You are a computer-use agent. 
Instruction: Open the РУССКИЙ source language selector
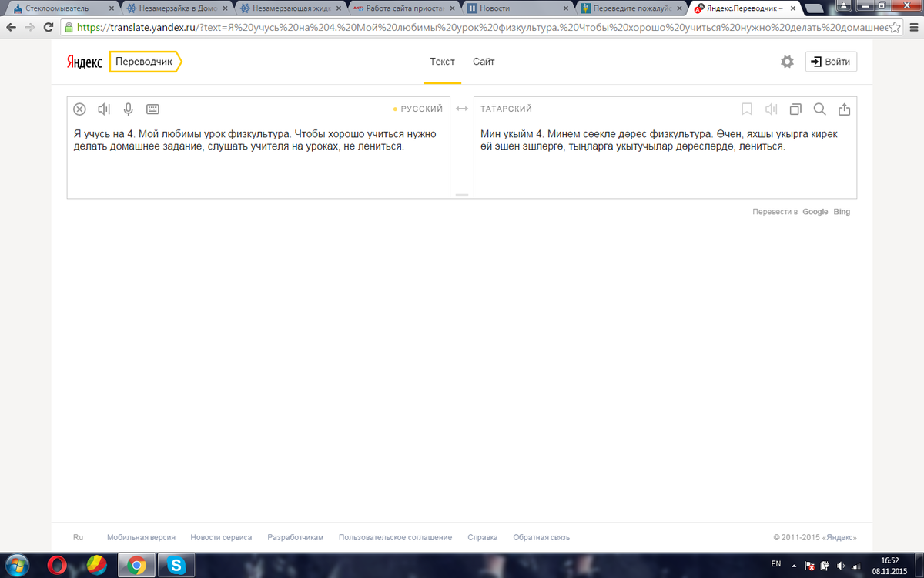pos(421,109)
